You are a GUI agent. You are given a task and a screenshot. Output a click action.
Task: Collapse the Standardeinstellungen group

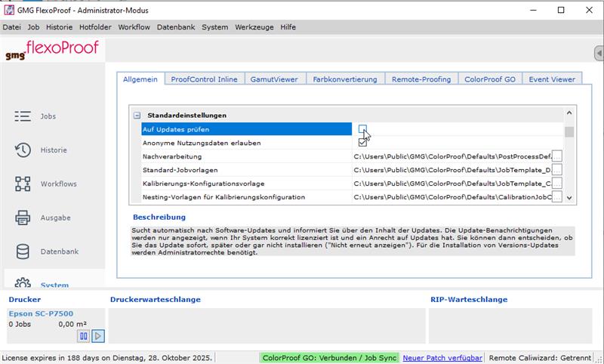click(137, 116)
